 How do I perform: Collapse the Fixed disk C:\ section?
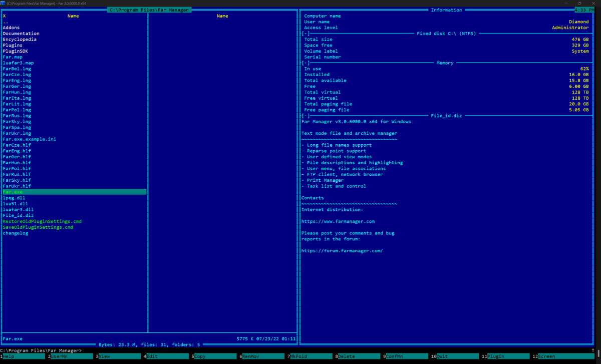(306, 34)
